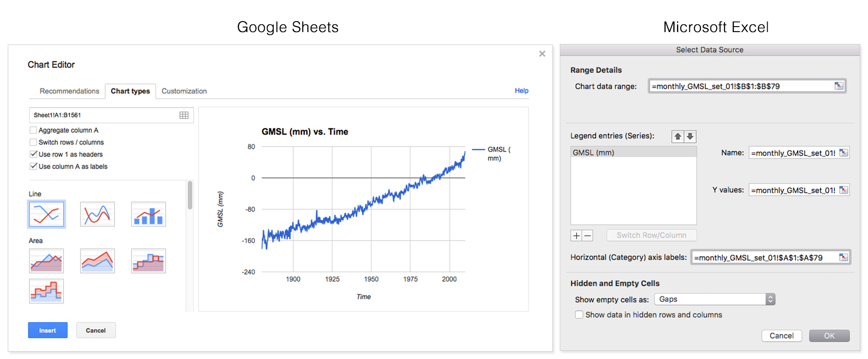The width and height of the screenshot is (868, 359).
Task: Toggle Switch rows / columns checkbox
Action: [x=33, y=142]
